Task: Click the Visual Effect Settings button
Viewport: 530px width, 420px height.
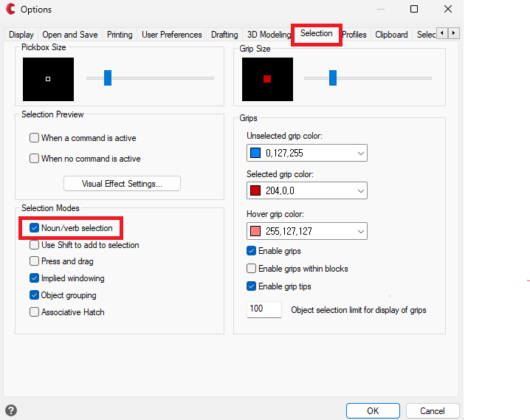Action: click(122, 184)
